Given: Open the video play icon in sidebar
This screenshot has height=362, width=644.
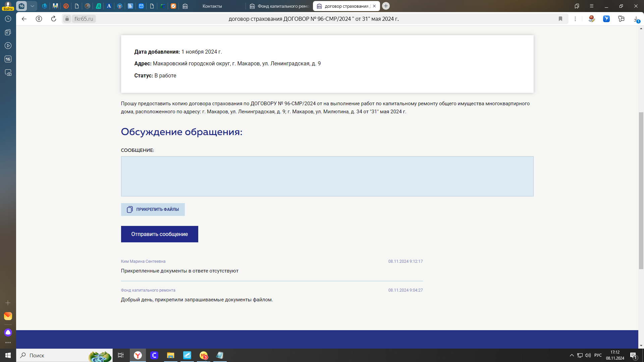Looking at the screenshot, I should click(8, 46).
